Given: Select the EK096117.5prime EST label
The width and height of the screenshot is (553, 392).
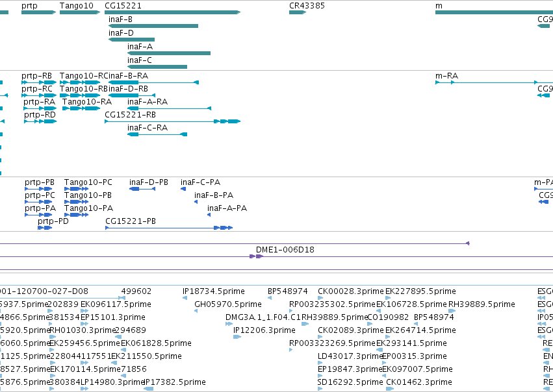Looking at the screenshot, I should point(116,304).
